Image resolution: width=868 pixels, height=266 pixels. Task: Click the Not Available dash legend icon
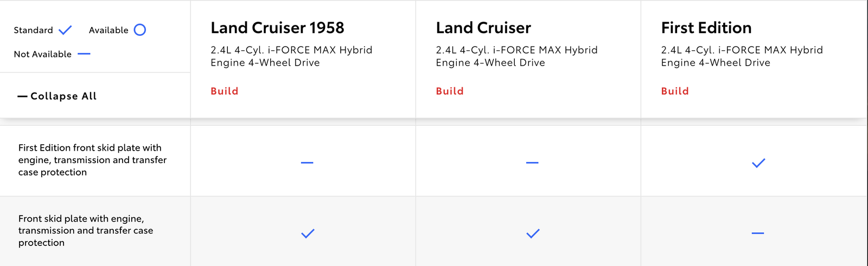[84, 54]
